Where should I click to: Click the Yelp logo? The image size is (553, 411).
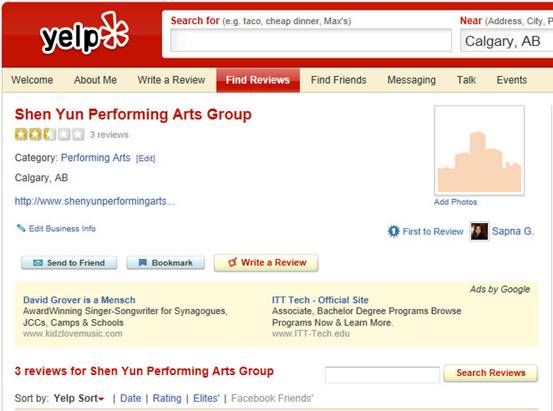point(85,34)
